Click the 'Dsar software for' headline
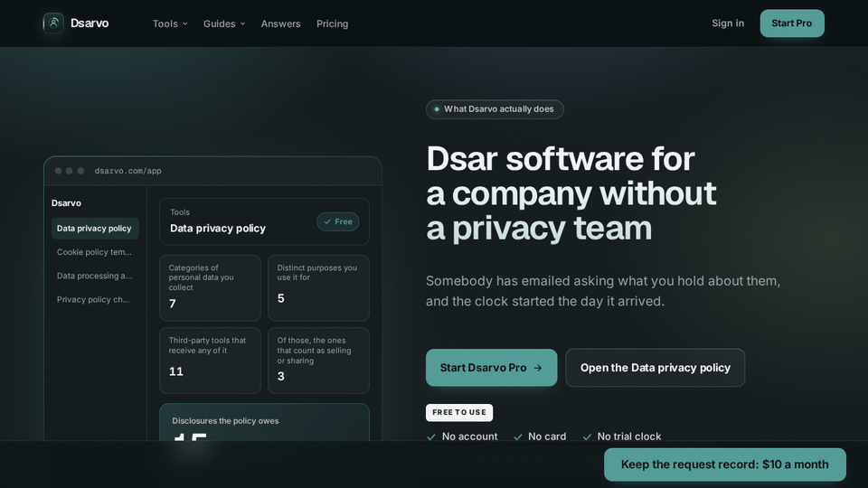The image size is (868, 488). tap(571, 193)
